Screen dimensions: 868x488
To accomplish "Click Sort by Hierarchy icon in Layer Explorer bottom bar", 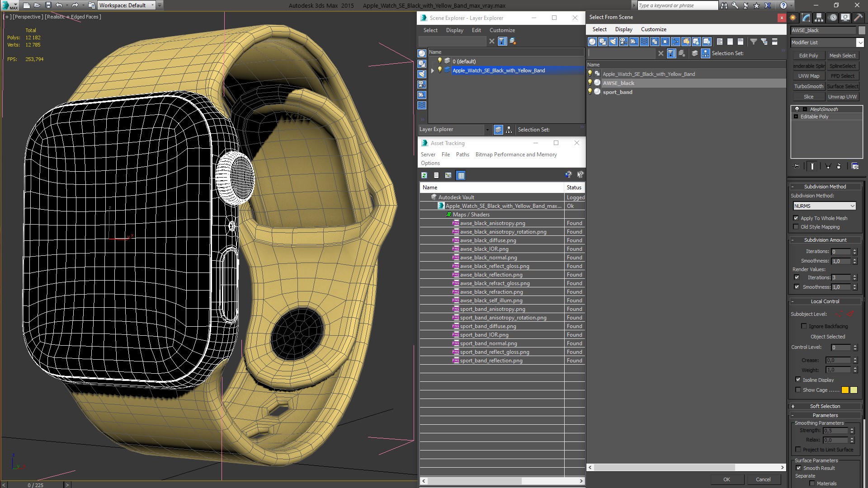I will (x=509, y=130).
